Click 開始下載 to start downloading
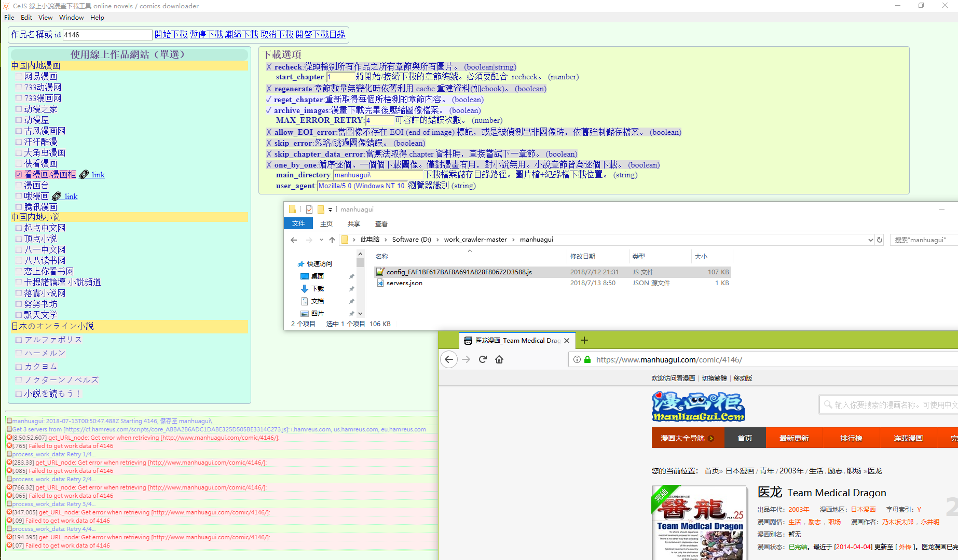The height and width of the screenshot is (560, 958). (171, 34)
